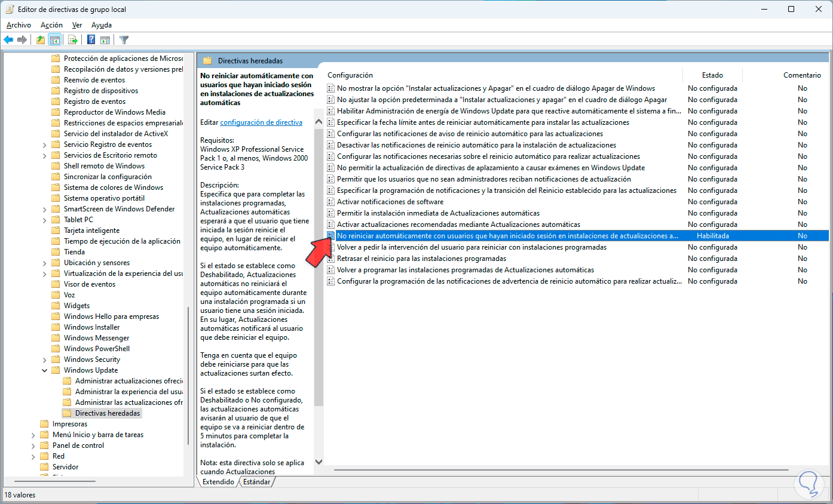833x504 pixels.
Task: Open the configuración de directiva link
Action: point(261,122)
